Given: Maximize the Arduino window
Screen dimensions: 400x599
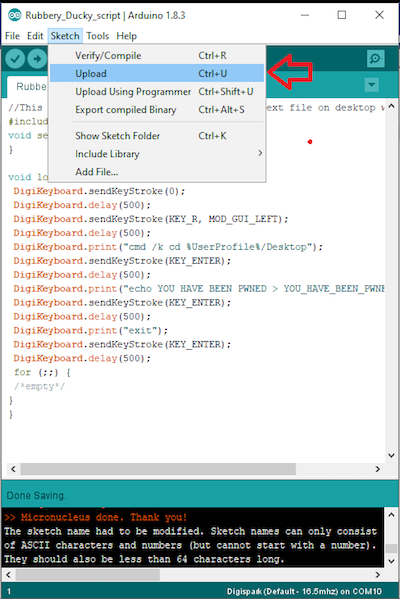Looking at the screenshot, I should [342, 15].
